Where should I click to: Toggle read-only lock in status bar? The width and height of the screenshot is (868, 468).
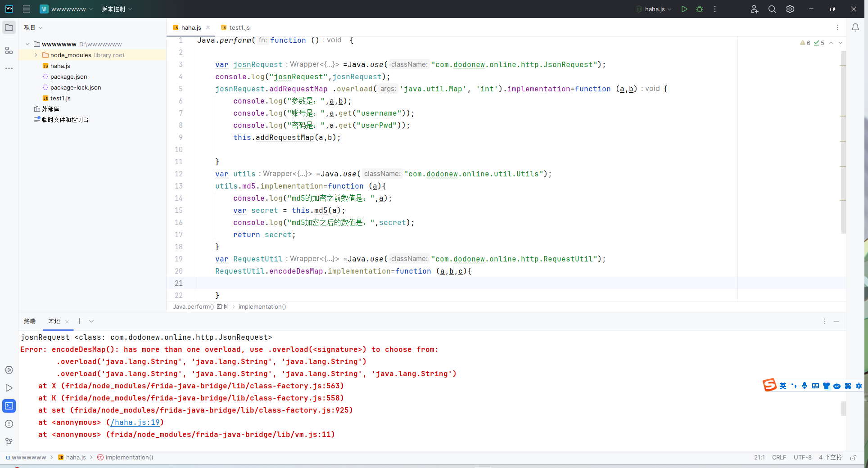[853, 457]
